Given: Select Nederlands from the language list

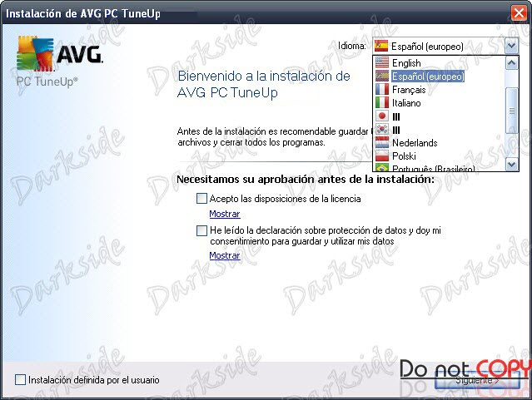Looking at the screenshot, I should point(415,143).
